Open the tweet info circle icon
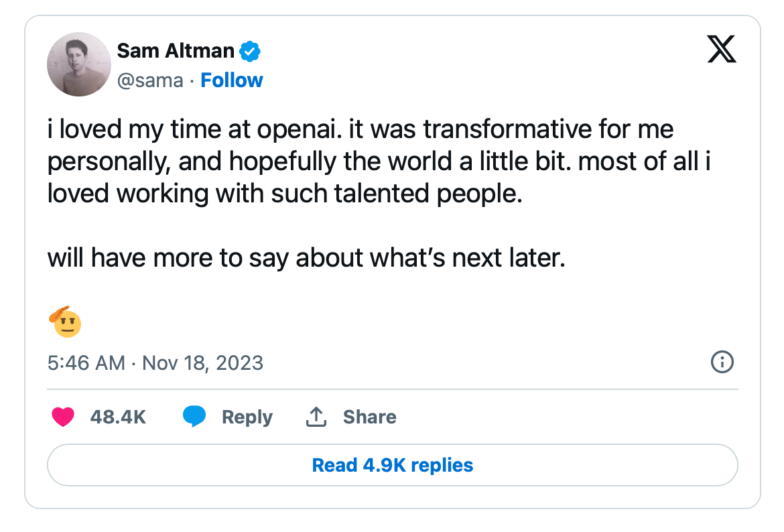 [721, 362]
